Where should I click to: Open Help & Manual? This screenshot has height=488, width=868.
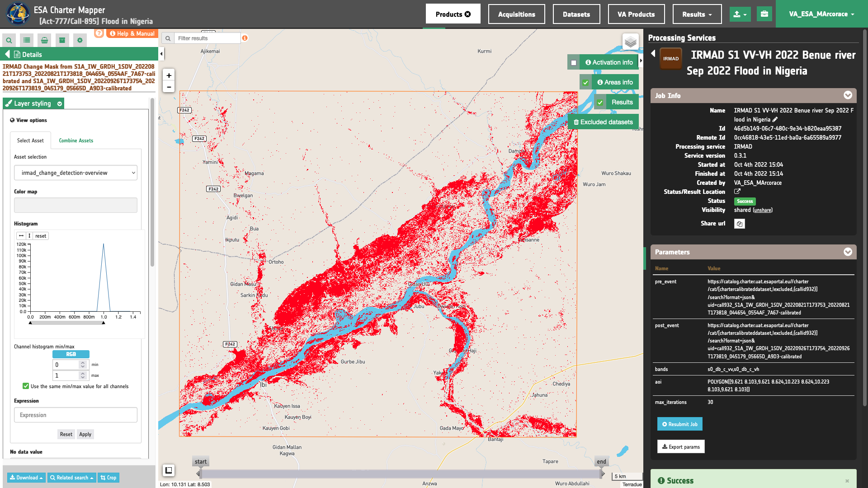coord(132,33)
